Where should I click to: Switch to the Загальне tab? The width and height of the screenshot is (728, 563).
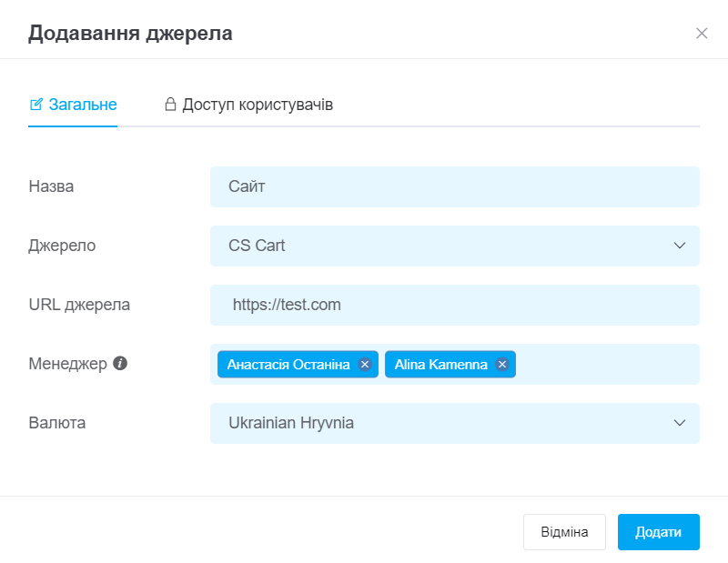pos(73,105)
